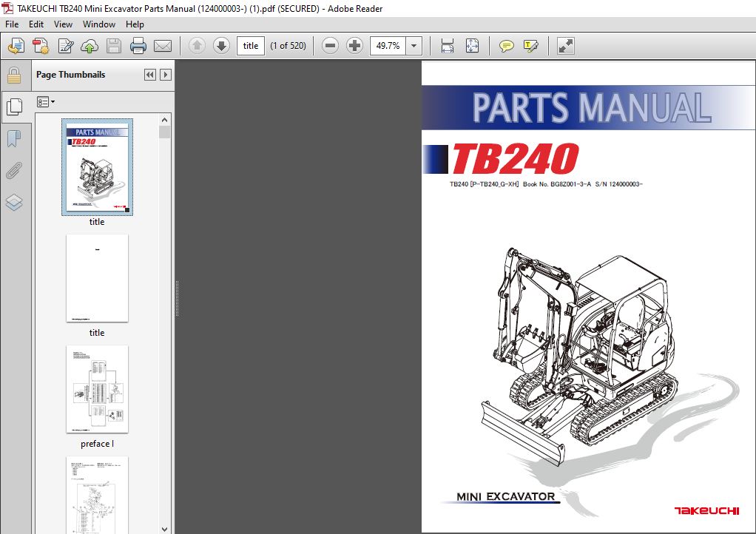The height and width of the screenshot is (534, 756).
Task: Open the Window menu
Action: click(x=99, y=24)
